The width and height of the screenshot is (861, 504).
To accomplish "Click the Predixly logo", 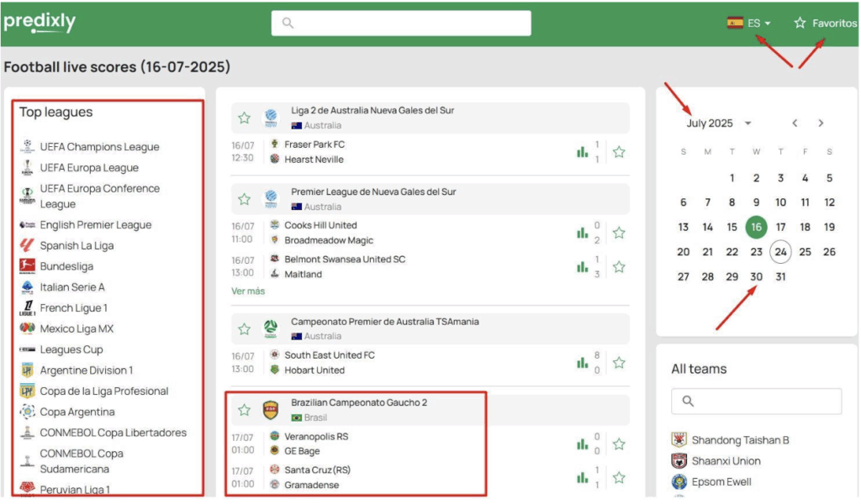I will coord(40,23).
